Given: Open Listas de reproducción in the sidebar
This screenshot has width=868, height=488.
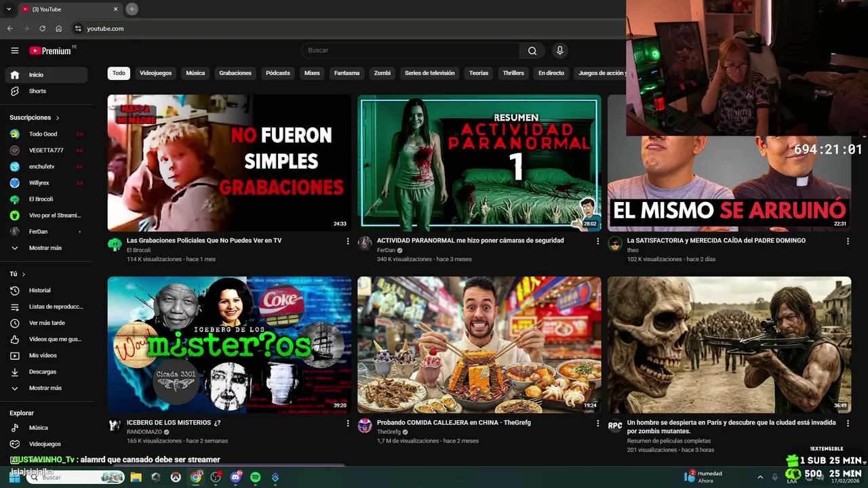Looking at the screenshot, I should tap(46, 306).
